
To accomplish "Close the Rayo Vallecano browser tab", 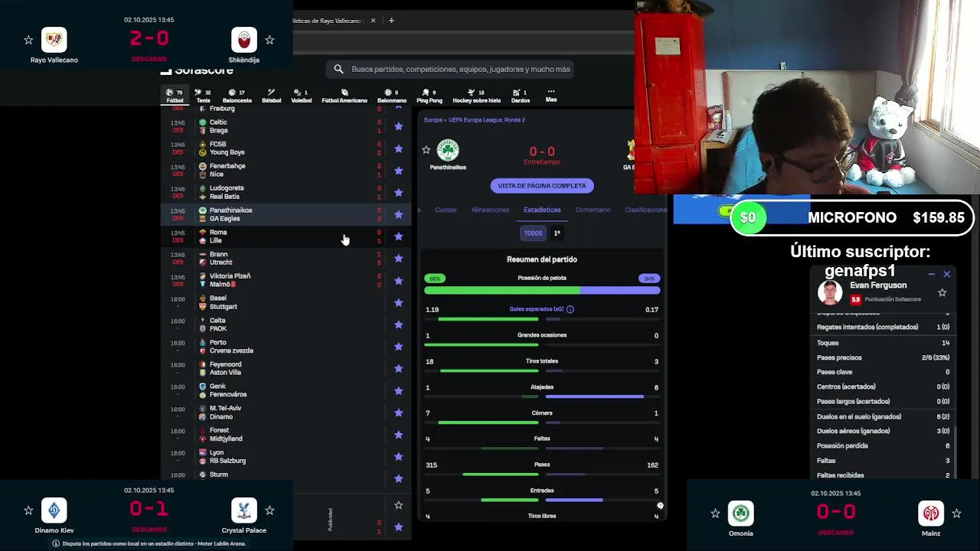I will (x=374, y=21).
